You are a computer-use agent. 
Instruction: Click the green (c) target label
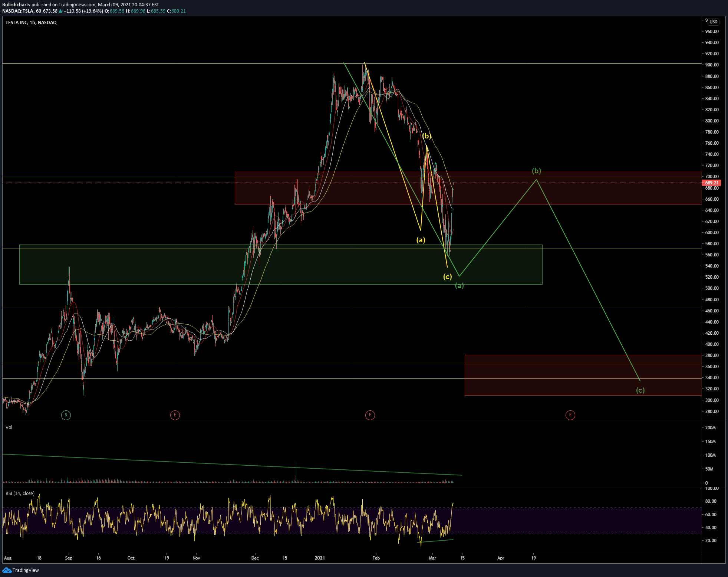coord(640,390)
